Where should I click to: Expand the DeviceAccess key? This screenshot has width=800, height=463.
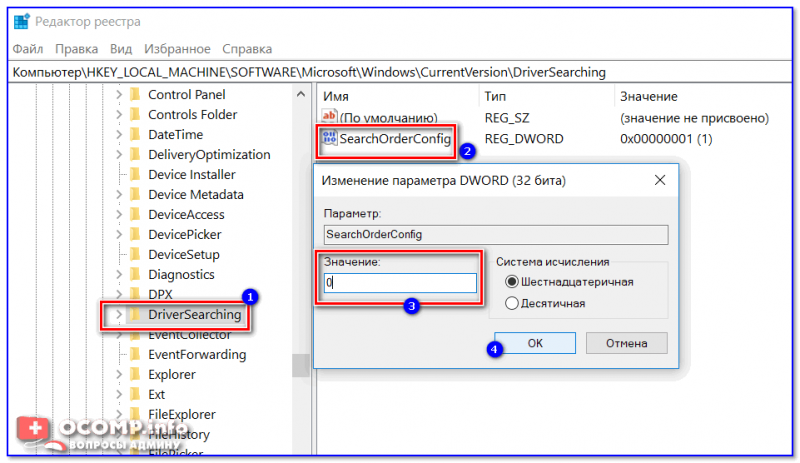119,214
